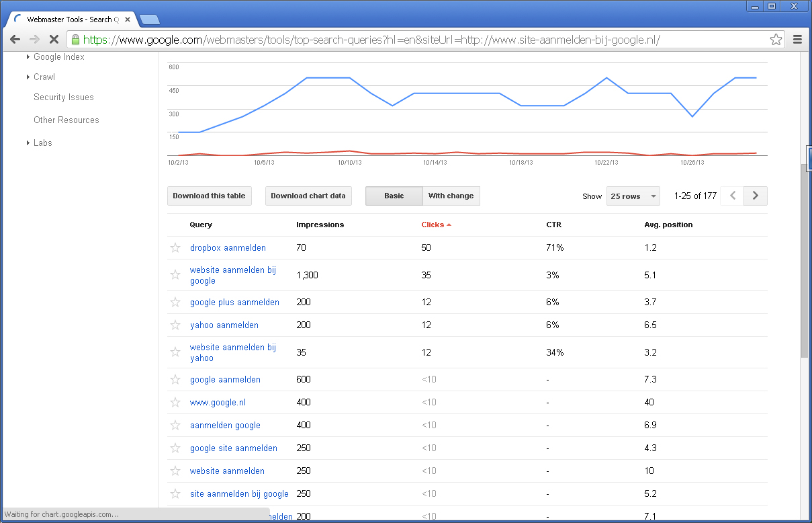Open the dropbox aanmelden query link

pos(228,248)
